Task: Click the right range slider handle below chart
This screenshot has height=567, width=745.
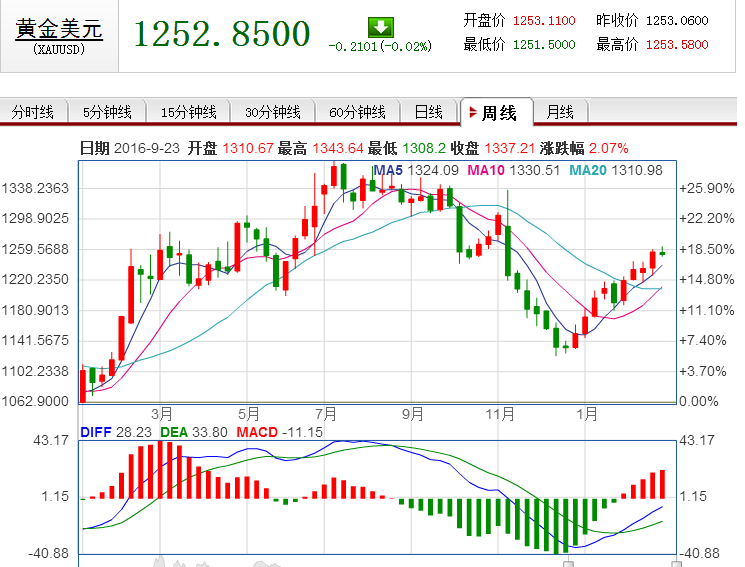Action: tap(676, 564)
